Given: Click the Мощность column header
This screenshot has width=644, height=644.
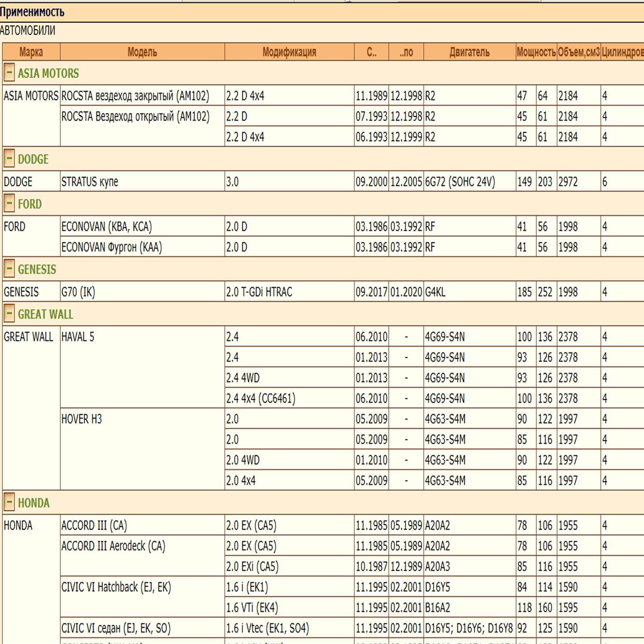Looking at the screenshot, I should click(536, 52).
